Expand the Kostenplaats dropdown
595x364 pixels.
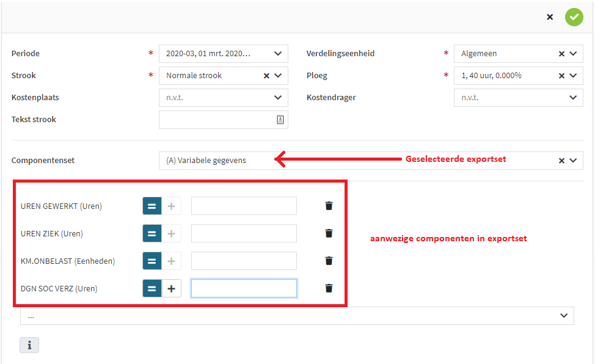pos(278,98)
